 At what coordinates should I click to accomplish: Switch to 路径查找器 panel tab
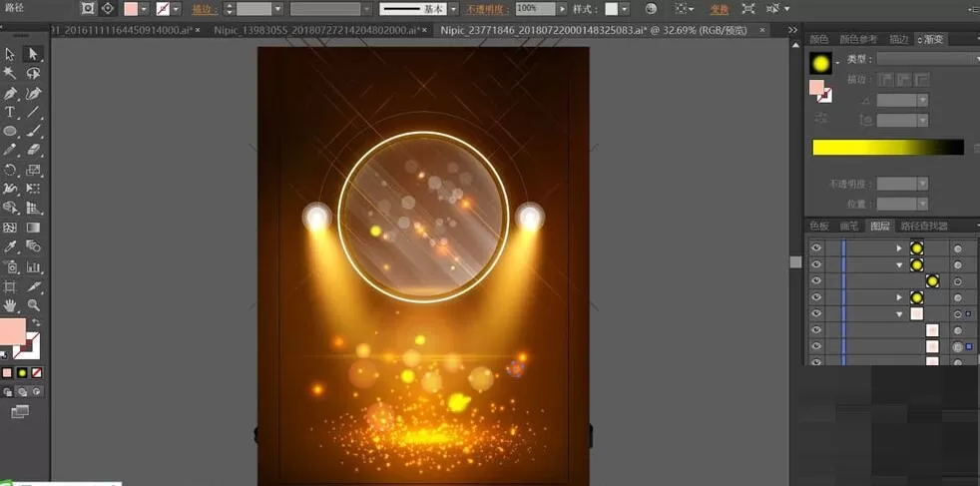(x=924, y=226)
